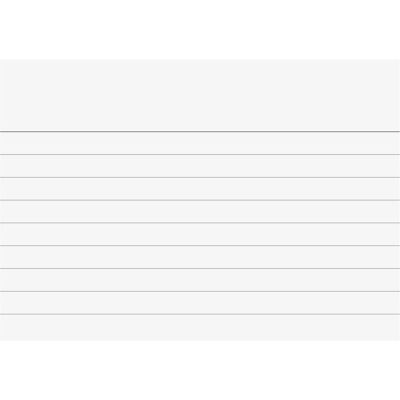Click the third ruled line from the top
Image resolution: width=400 pixels, height=400 pixels.
(x=200, y=177)
